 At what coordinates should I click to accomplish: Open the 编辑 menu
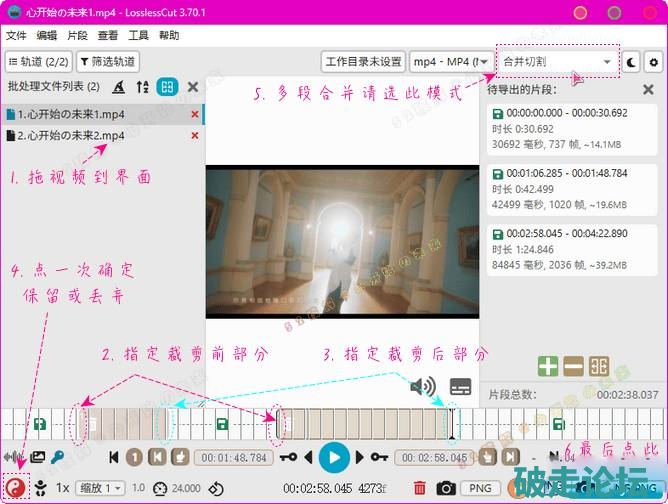pos(47,35)
